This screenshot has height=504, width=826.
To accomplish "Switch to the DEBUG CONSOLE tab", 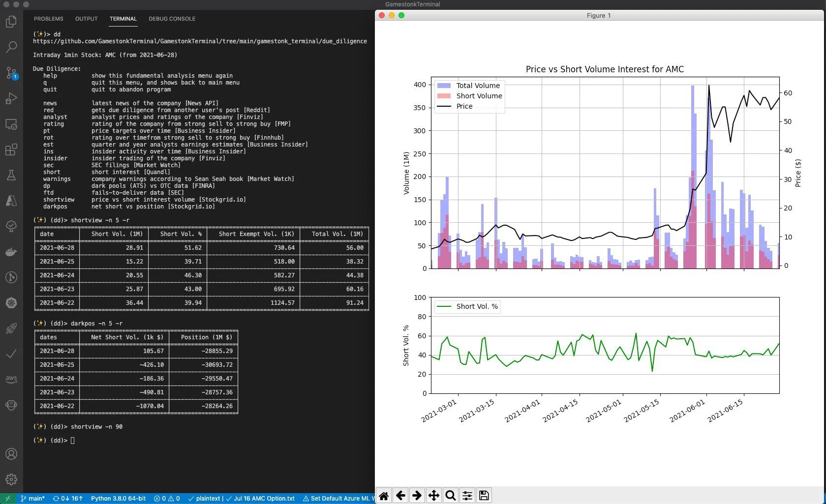I will click(x=172, y=19).
